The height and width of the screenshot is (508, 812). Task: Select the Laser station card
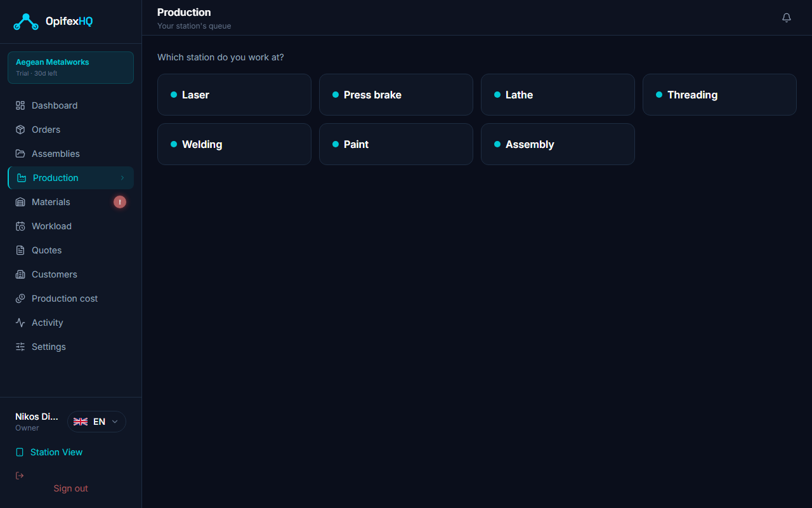(234, 95)
